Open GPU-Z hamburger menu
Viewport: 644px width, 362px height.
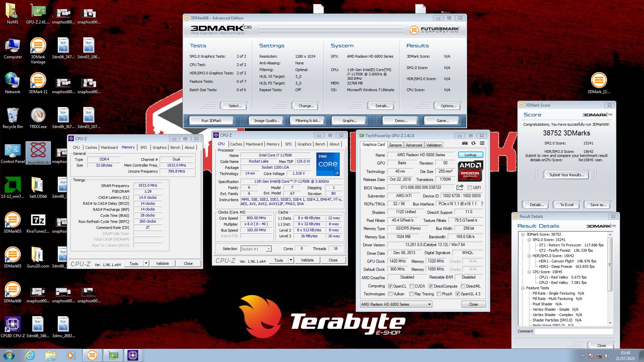pos(482,143)
